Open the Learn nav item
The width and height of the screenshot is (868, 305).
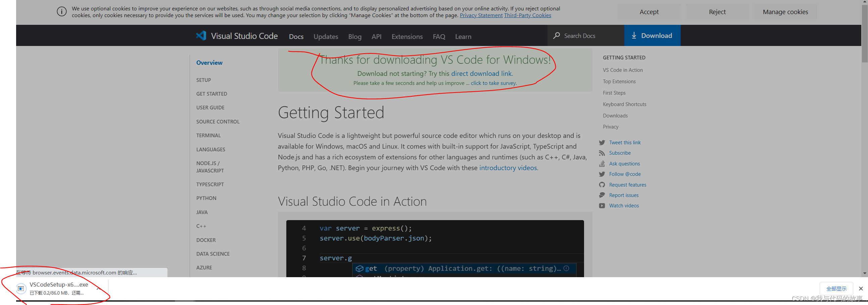click(463, 36)
